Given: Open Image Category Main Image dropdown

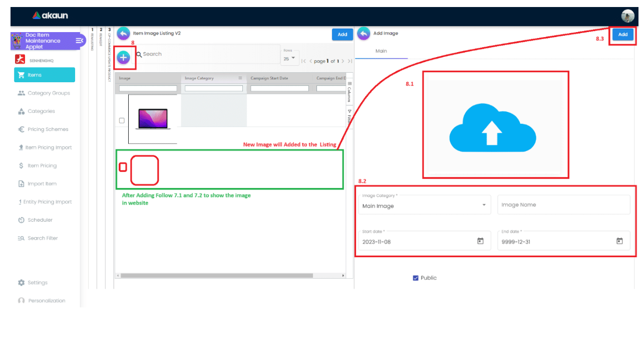Looking at the screenshot, I should (x=425, y=205).
